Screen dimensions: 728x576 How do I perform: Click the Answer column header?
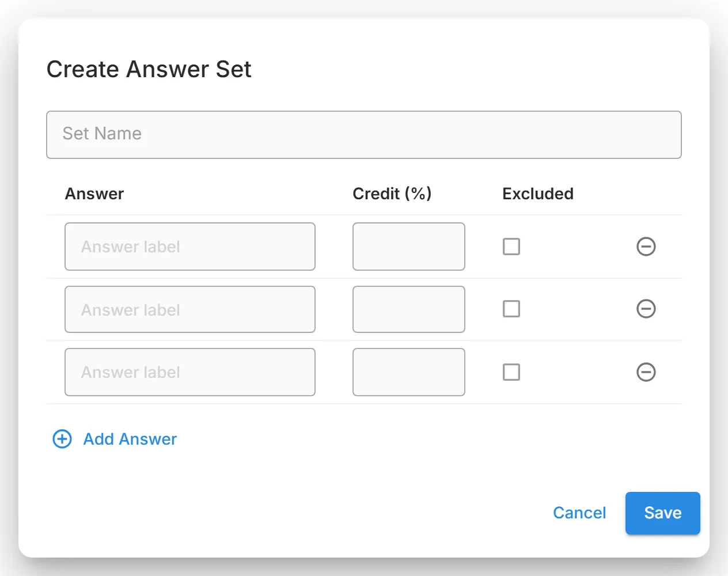(94, 194)
